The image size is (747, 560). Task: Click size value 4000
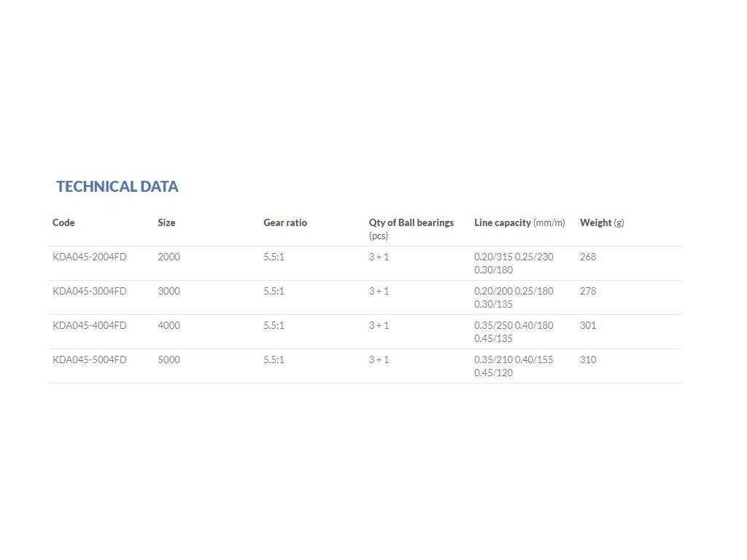click(169, 325)
